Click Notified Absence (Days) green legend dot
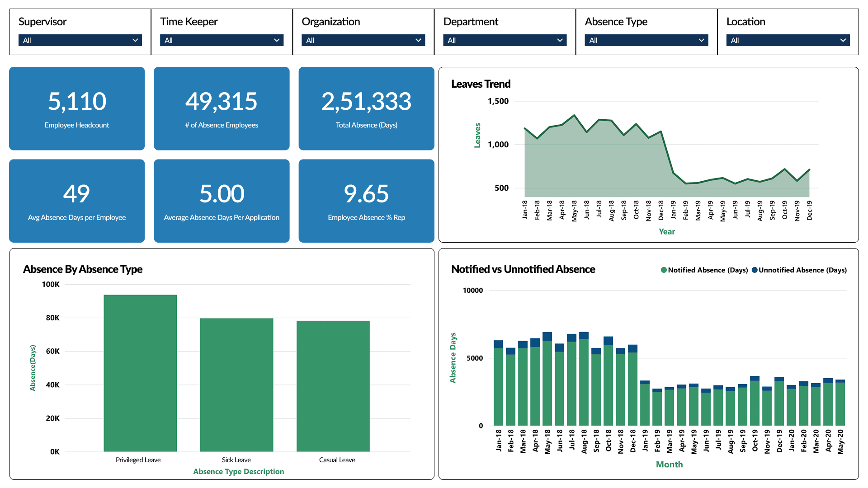 tap(664, 270)
